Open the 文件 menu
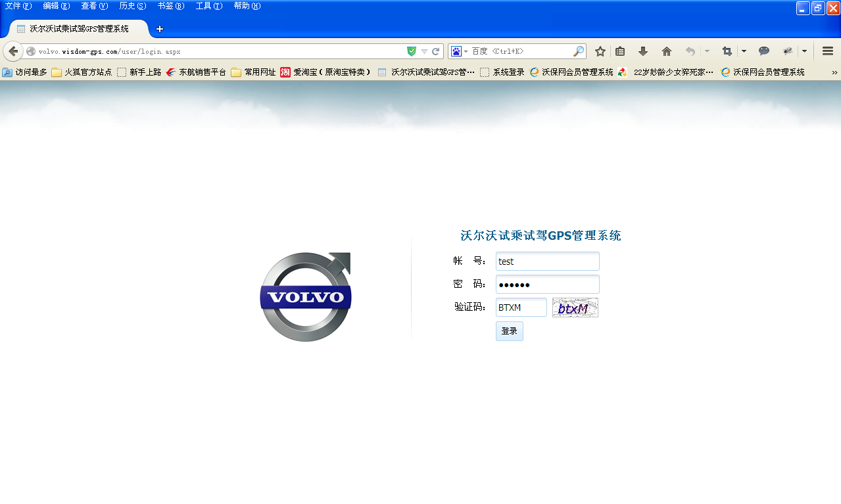This screenshot has height=504, width=841. pyautogui.click(x=18, y=6)
